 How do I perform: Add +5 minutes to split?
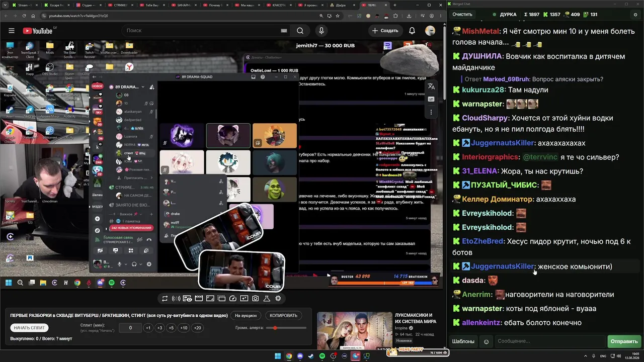(171, 328)
